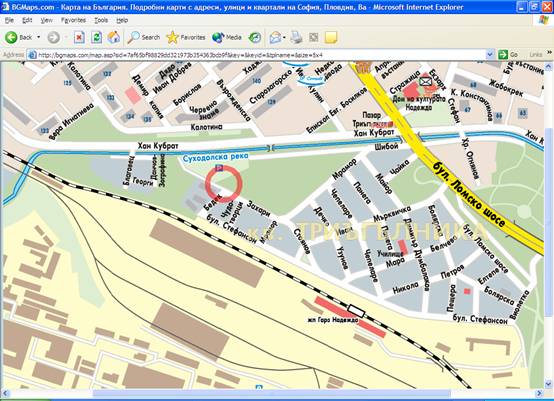
Task: Click the 'Суходолска река' river label
Action: [x=216, y=157]
